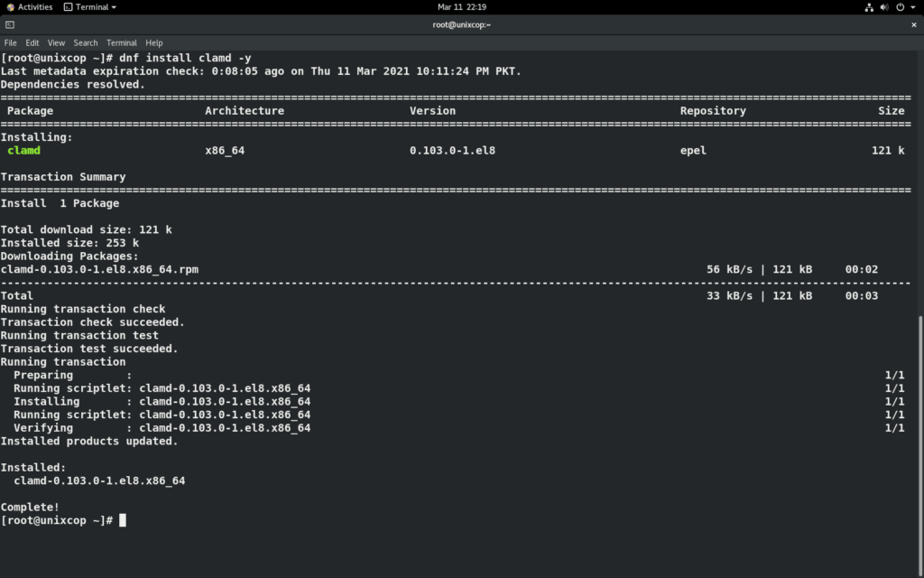Open the View menu
Viewport: 924px width, 578px height.
coord(56,43)
